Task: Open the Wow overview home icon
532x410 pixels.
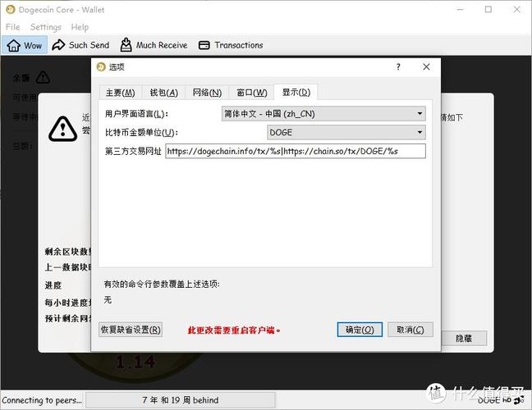Action: 14,45
